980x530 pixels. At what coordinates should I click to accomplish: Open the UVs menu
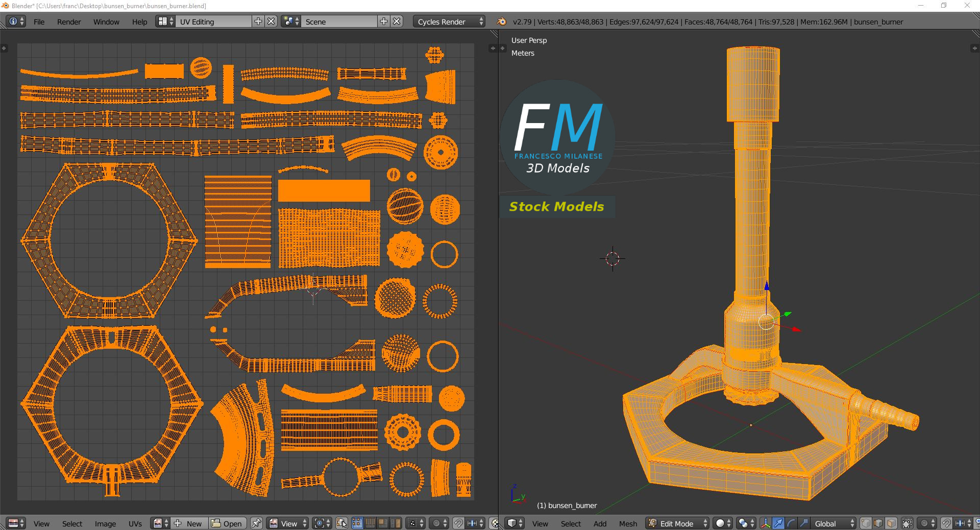pyautogui.click(x=135, y=523)
